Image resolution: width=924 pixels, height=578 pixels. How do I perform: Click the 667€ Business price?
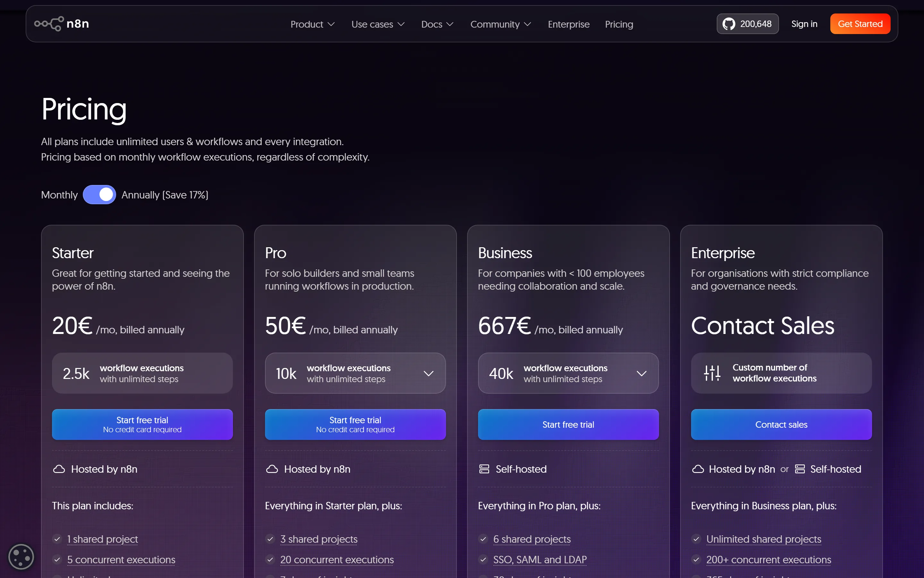point(504,326)
